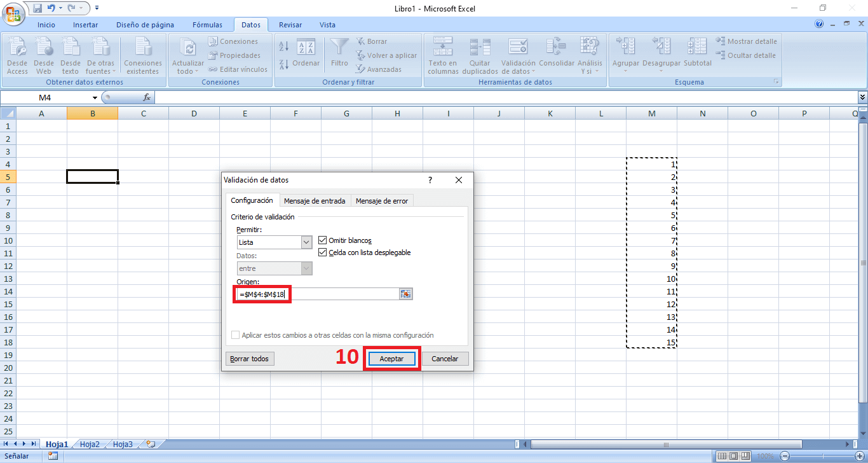Open Avanzadas filter options

pos(378,69)
